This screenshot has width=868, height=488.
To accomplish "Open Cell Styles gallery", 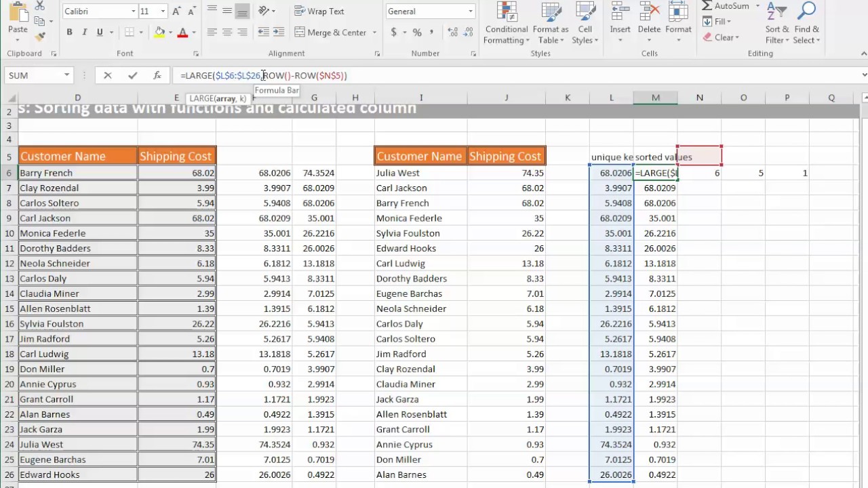I will 585,24.
